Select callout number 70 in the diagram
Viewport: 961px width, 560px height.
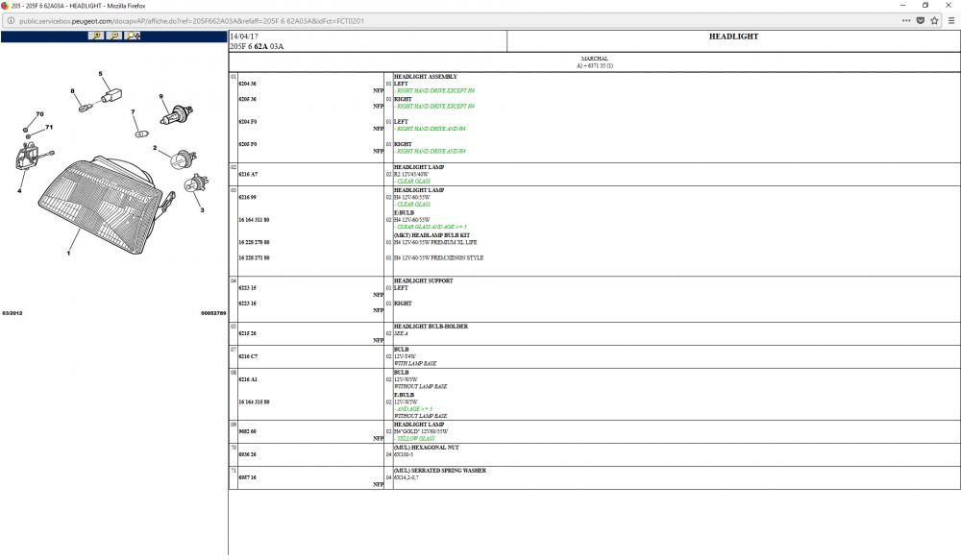[39, 114]
